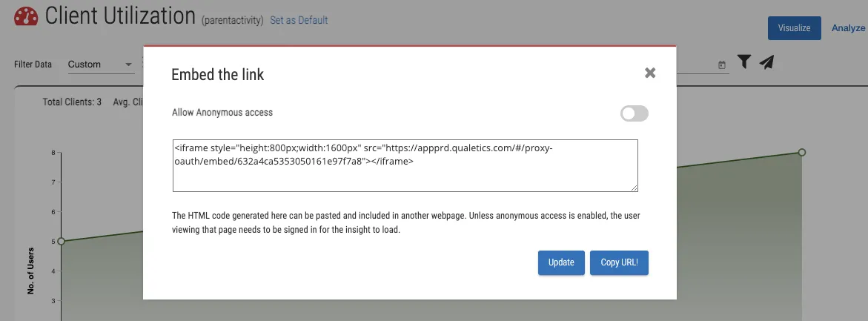Click the funnel filter icon
This screenshot has width=868, height=321.
(x=744, y=62)
